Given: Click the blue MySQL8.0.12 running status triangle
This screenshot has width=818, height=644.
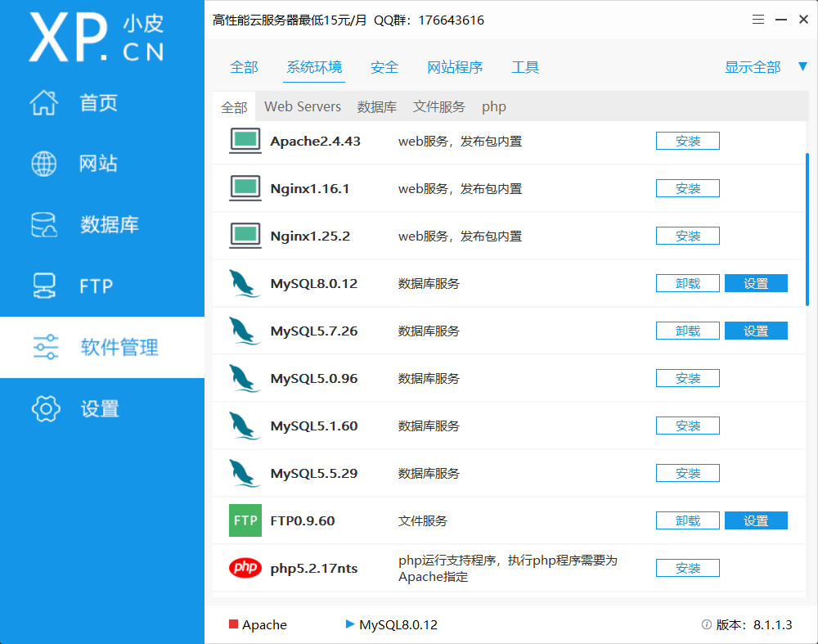Looking at the screenshot, I should (x=350, y=624).
